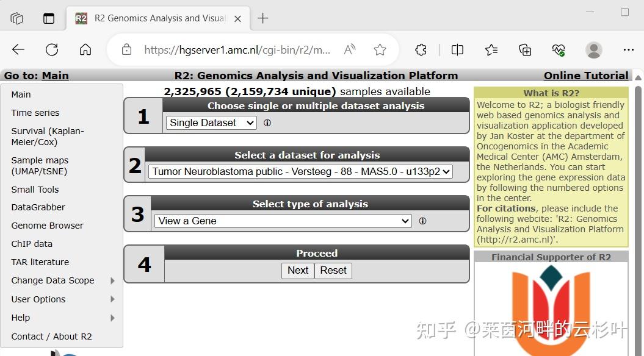Open the browser home page icon
The image size is (644, 356).
[x=85, y=49]
